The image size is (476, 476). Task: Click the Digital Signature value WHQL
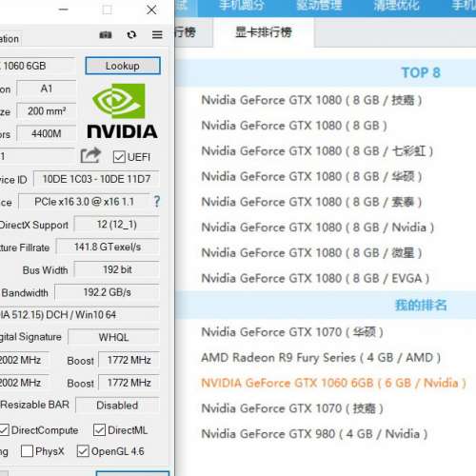pos(114,337)
